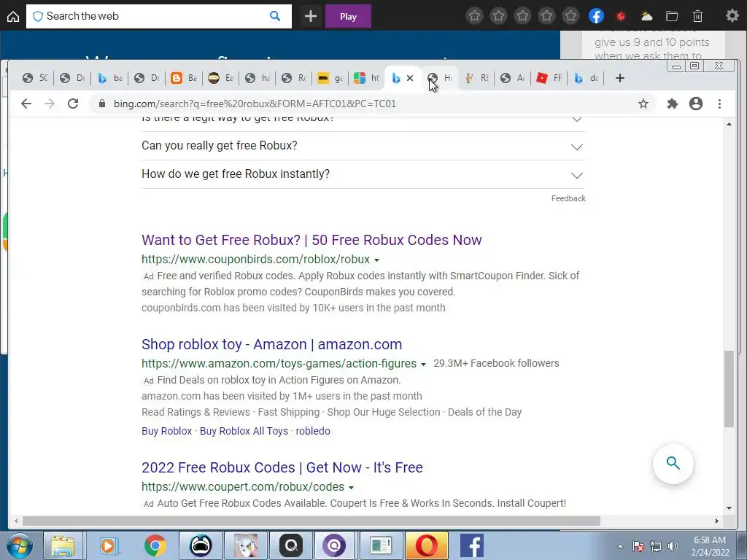The width and height of the screenshot is (747, 560).
Task: Bookmark this page with the star icon
Action: pyautogui.click(x=643, y=104)
